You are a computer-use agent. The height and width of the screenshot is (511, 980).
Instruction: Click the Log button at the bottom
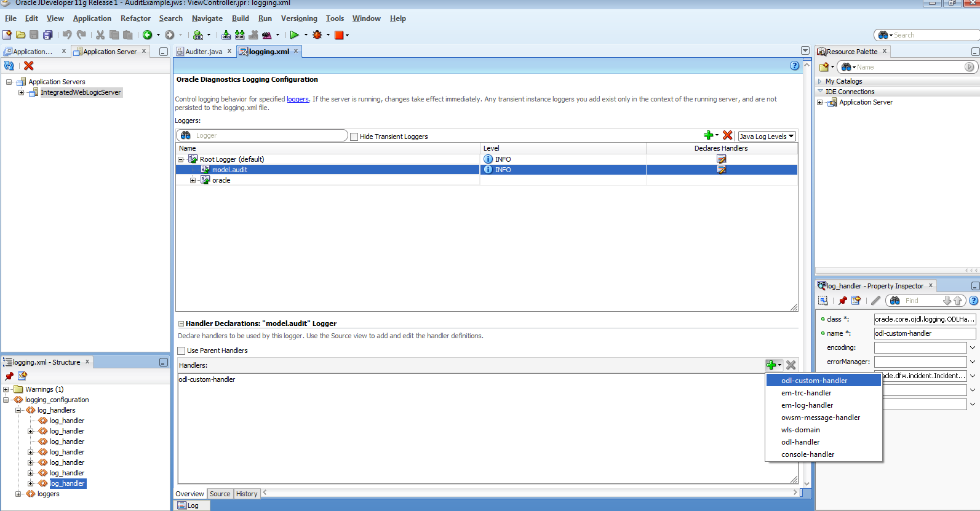tap(192, 505)
